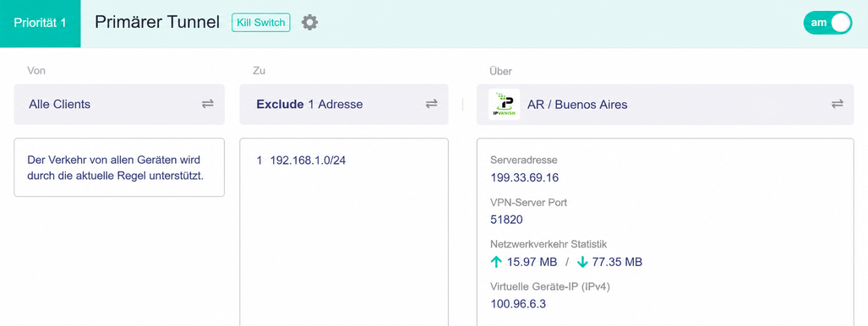Click the IPVanish provider logo

coord(504,104)
